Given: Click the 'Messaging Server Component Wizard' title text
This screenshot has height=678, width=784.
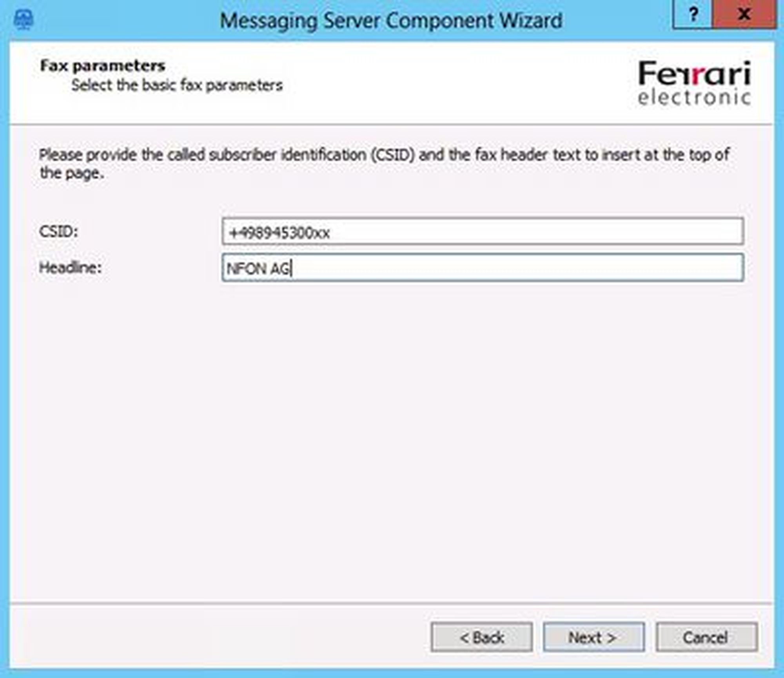Looking at the screenshot, I should pyautogui.click(x=391, y=20).
